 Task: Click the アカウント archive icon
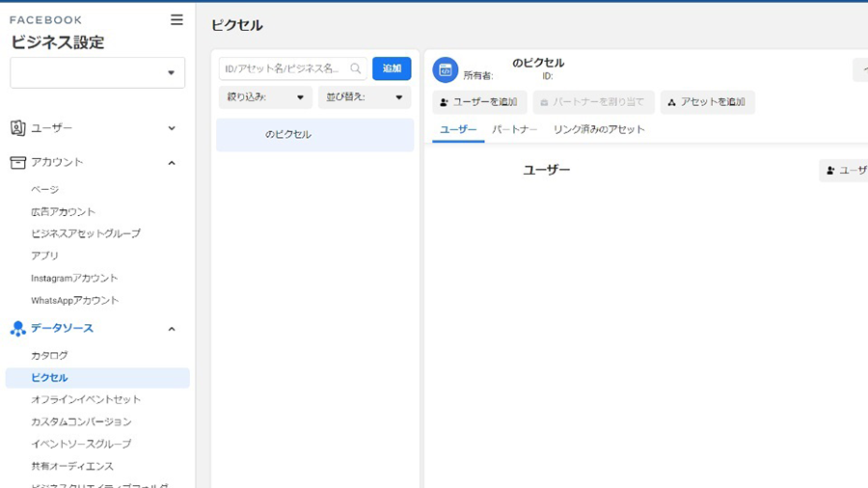(17, 162)
